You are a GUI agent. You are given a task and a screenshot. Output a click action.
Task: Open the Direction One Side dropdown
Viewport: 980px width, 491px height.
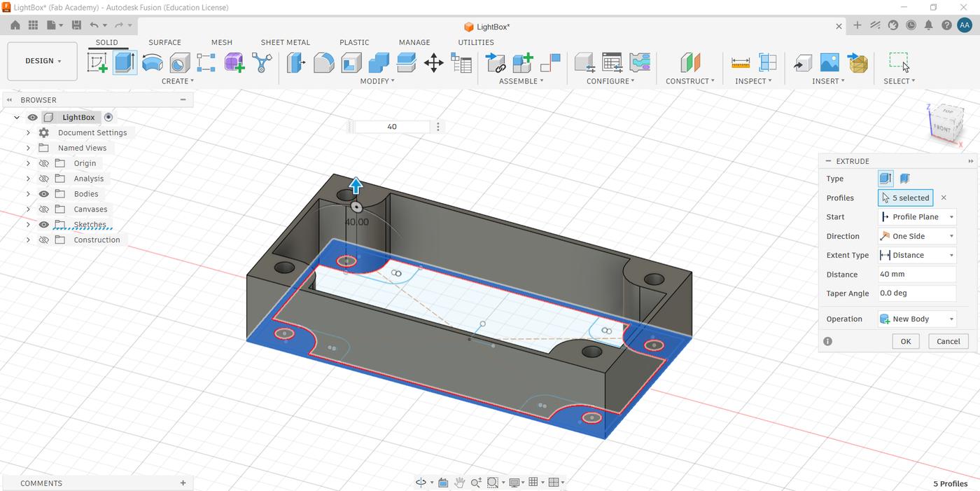click(x=917, y=236)
